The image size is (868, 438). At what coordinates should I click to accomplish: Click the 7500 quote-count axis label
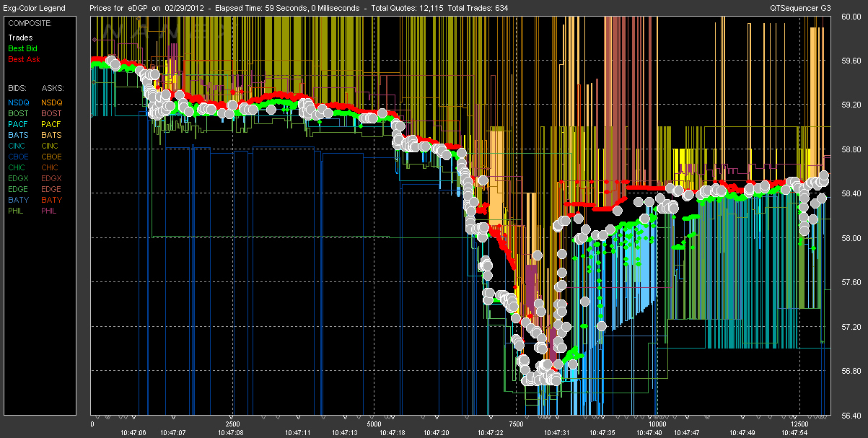click(x=515, y=424)
